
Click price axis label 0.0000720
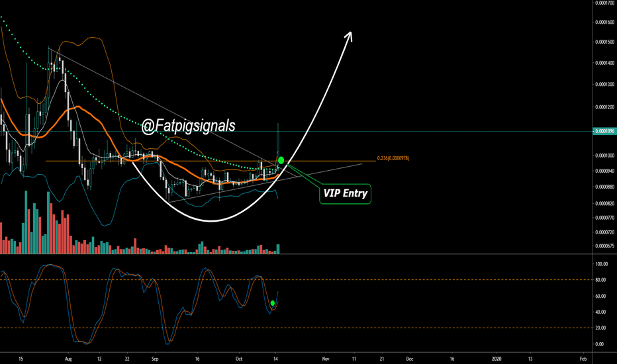pyautogui.click(x=605, y=232)
